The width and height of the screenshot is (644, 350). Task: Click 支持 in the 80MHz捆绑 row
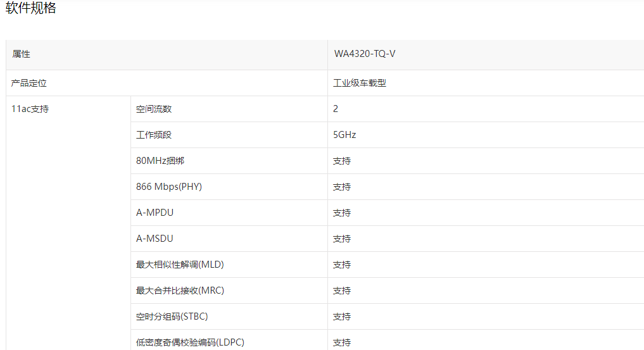342,161
